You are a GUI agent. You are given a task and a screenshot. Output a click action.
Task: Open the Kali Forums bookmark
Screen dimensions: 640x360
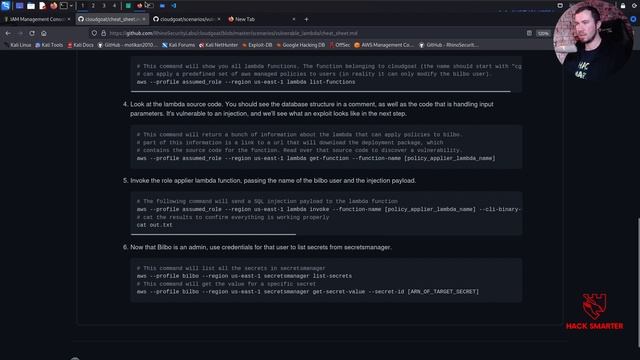click(178, 45)
